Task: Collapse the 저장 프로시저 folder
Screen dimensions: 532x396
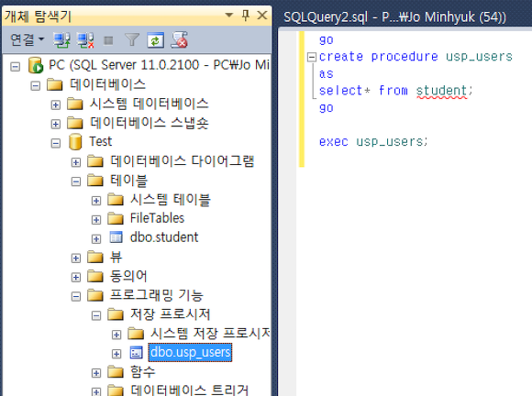Action: point(96,315)
